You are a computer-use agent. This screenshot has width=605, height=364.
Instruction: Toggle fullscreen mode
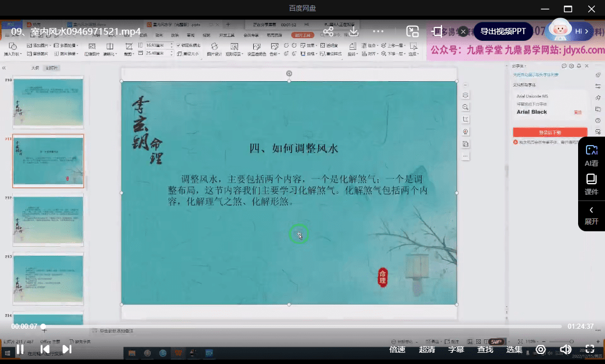[x=590, y=349]
